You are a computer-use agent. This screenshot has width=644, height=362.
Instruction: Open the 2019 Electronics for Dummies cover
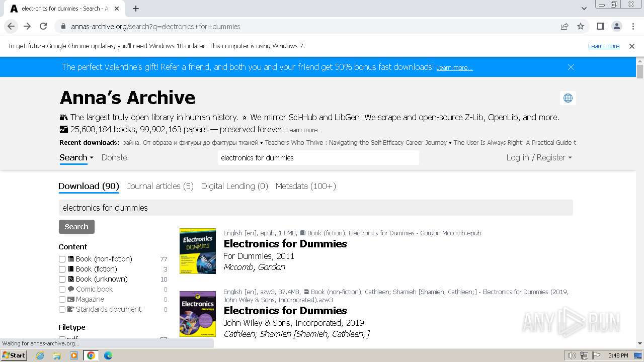tap(198, 314)
